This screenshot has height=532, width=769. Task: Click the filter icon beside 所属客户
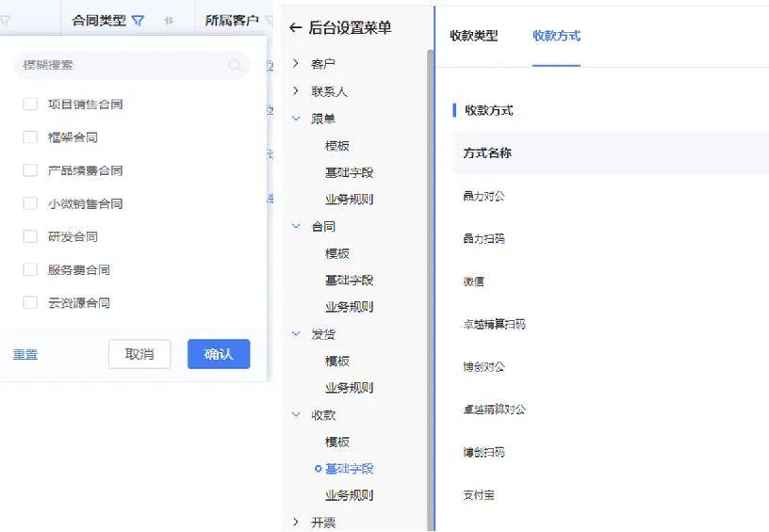[x=269, y=20]
